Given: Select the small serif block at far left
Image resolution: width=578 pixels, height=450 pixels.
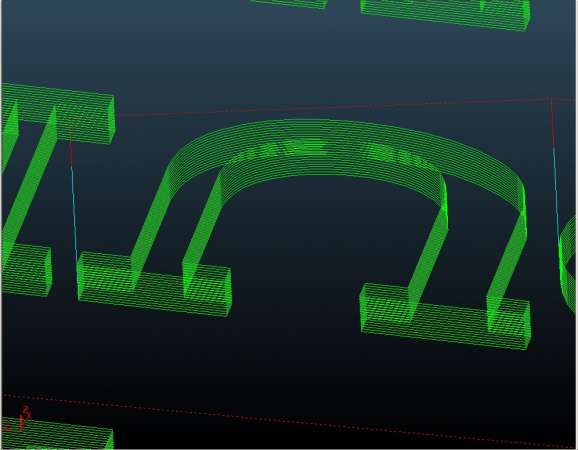Looking at the screenshot, I should coord(26,269).
